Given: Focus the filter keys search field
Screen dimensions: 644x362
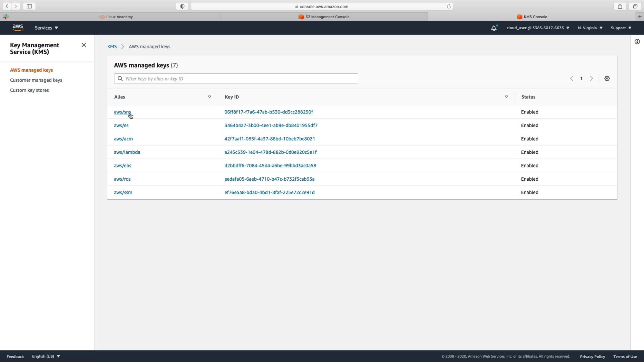Looking at the screenshot, I should point(236,79).
